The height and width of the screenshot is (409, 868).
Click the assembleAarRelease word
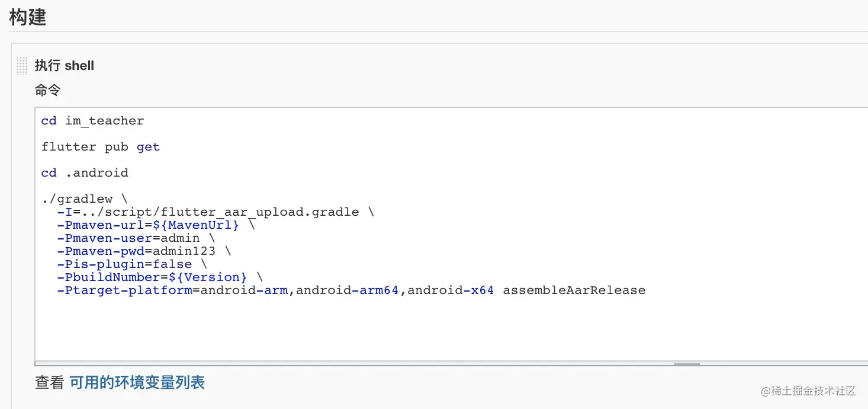(574, 290)
